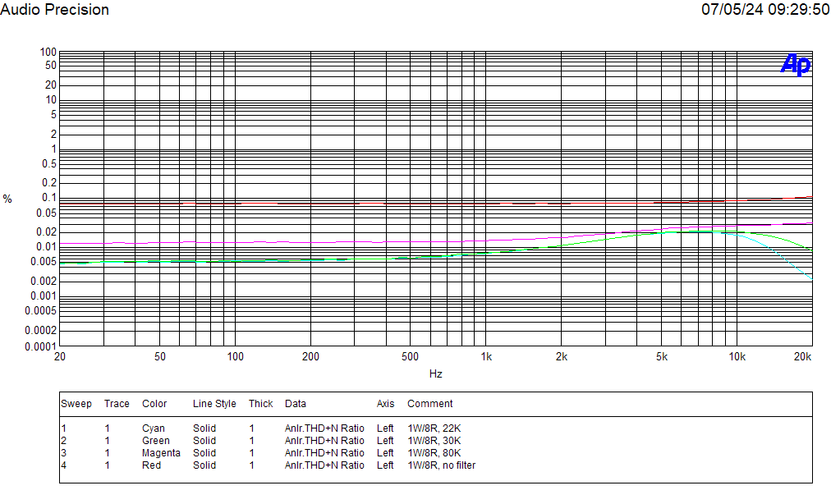Click the date stamp '07/05/24 09:29:50'
The width and height of the screenshot is (831, 504).
765,10
